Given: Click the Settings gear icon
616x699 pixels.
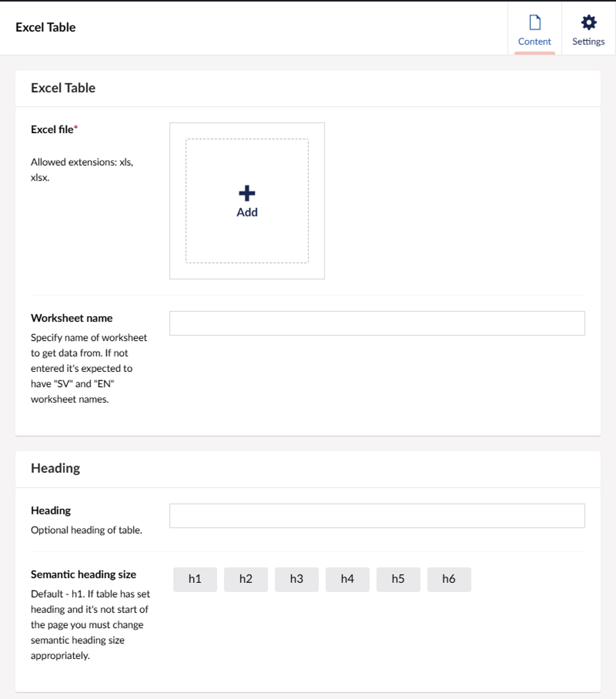Looking at the screenshot, I should coord(588,22).
